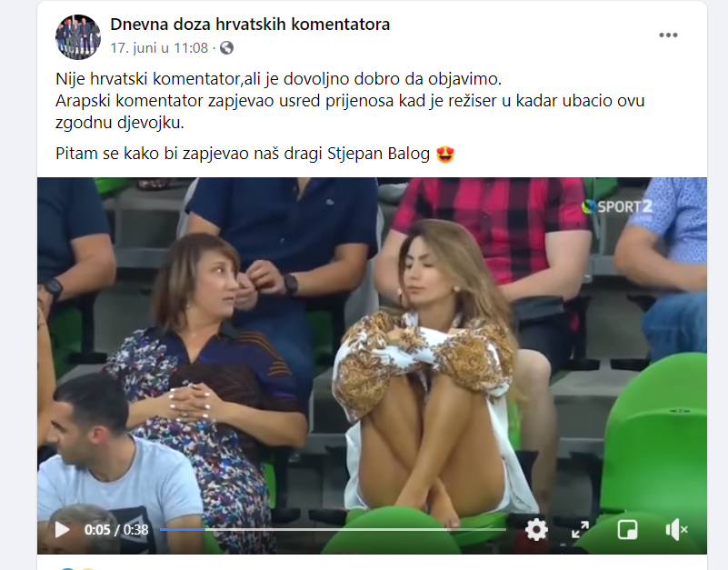Click the yellow reaction icon below video
This screenshot has width=728, height=570.
point(88,568)
